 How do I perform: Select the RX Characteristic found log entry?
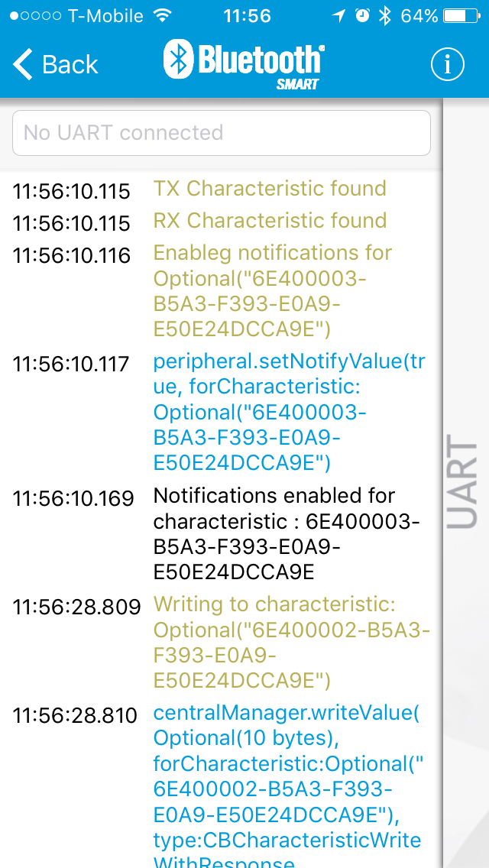point(222,221)
